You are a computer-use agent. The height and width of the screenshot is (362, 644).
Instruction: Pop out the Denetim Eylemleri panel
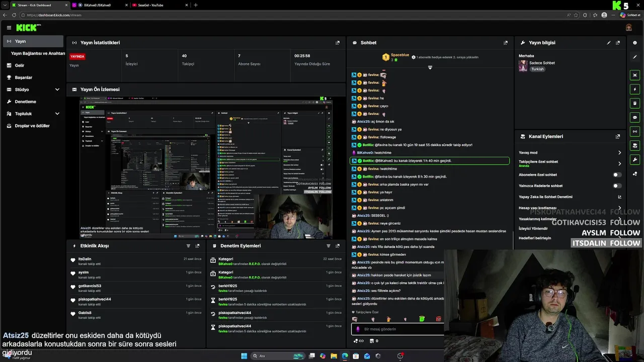[x=338, y=246]
